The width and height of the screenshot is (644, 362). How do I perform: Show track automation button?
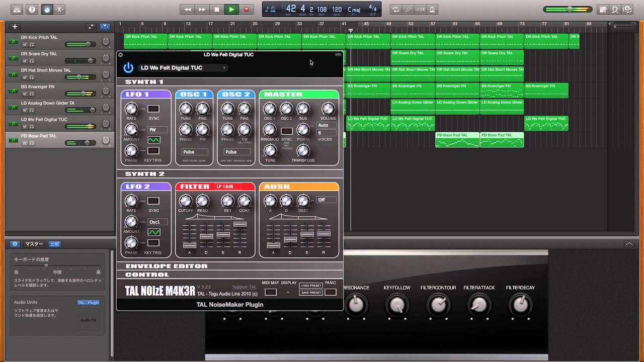(x=91, y=27)
